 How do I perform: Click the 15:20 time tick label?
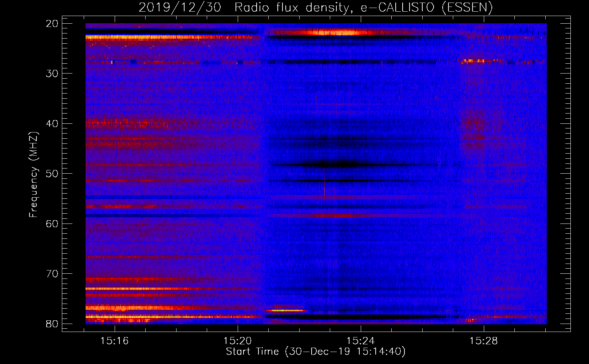238,341
